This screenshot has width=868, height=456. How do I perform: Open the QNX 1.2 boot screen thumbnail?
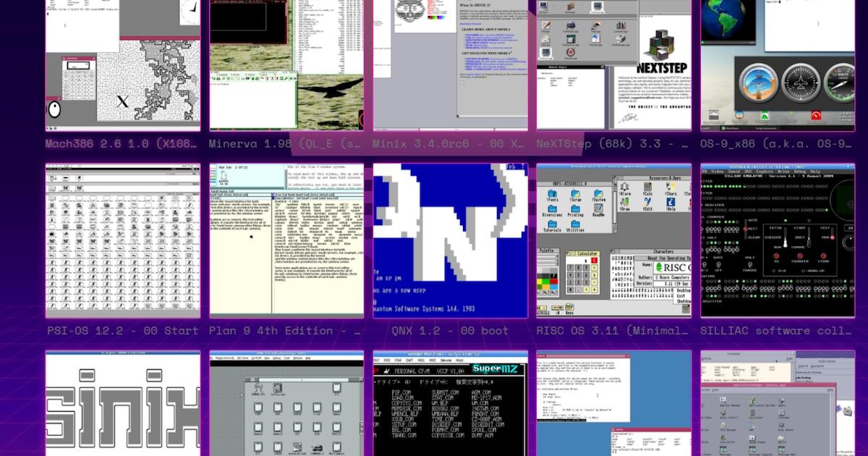(x=451, y=240)
